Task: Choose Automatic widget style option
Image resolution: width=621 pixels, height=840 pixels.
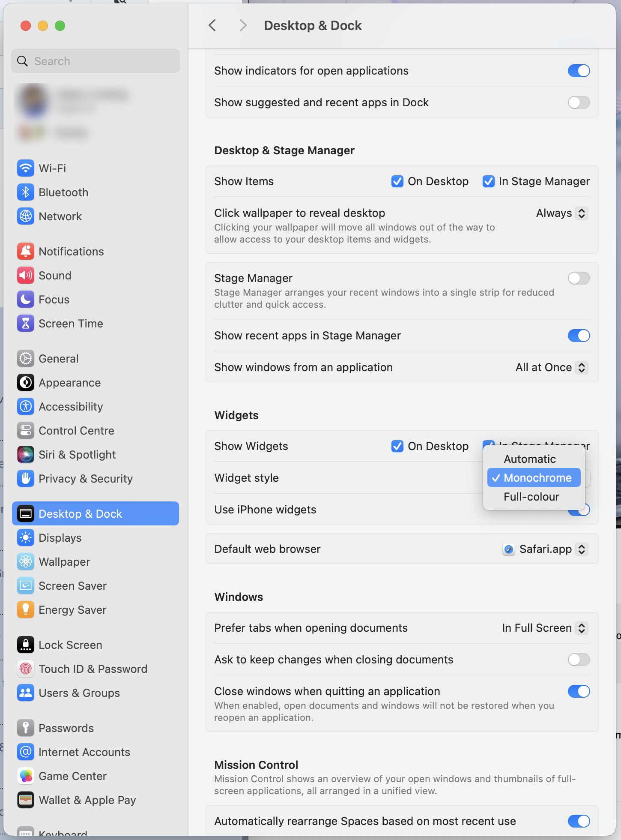Action: point(534,459)
